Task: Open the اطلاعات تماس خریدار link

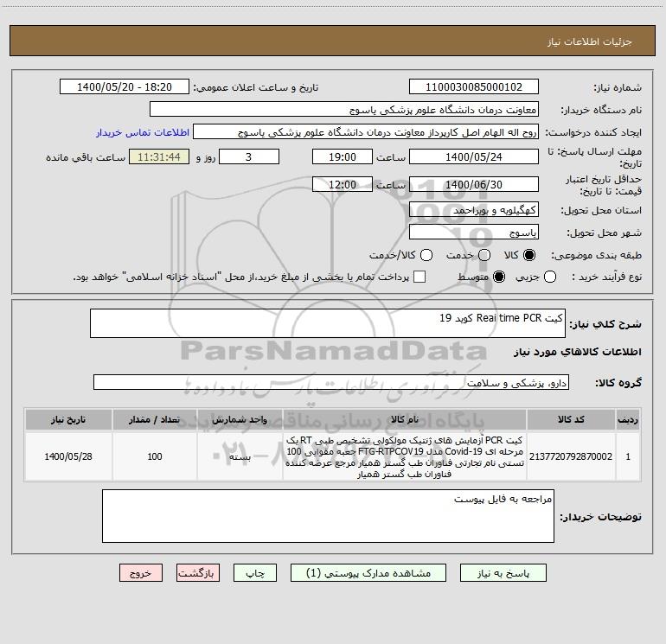Action: [x=143, y=132]
